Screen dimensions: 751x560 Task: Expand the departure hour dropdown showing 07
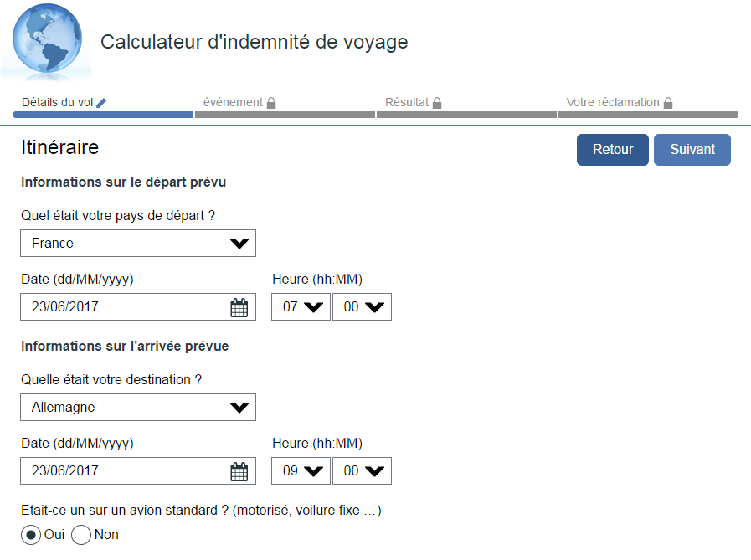click(x=301, y=307)
